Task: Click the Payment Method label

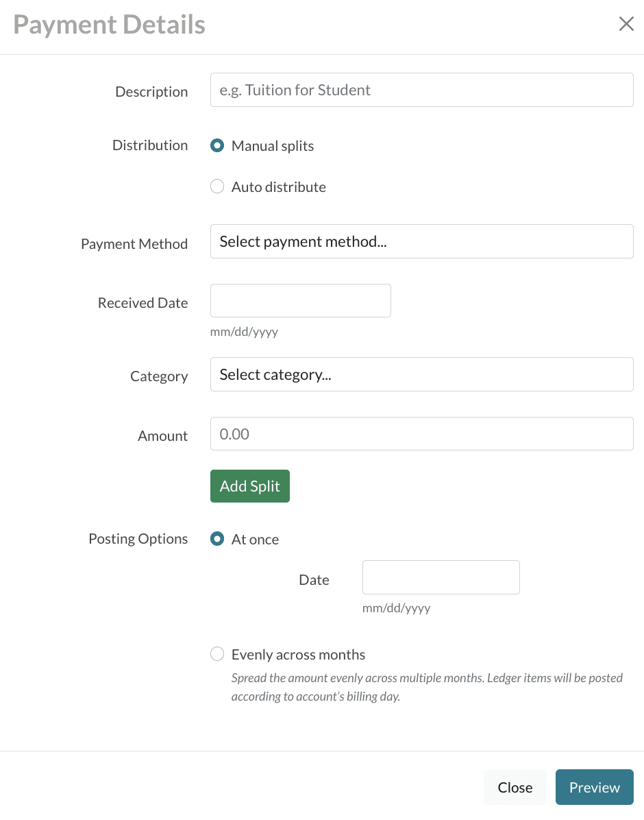Action: [134, 244]
